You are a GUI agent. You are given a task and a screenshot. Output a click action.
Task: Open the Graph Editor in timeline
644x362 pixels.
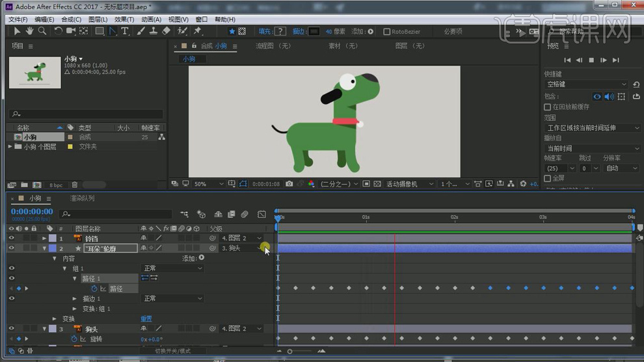[262, 214]
